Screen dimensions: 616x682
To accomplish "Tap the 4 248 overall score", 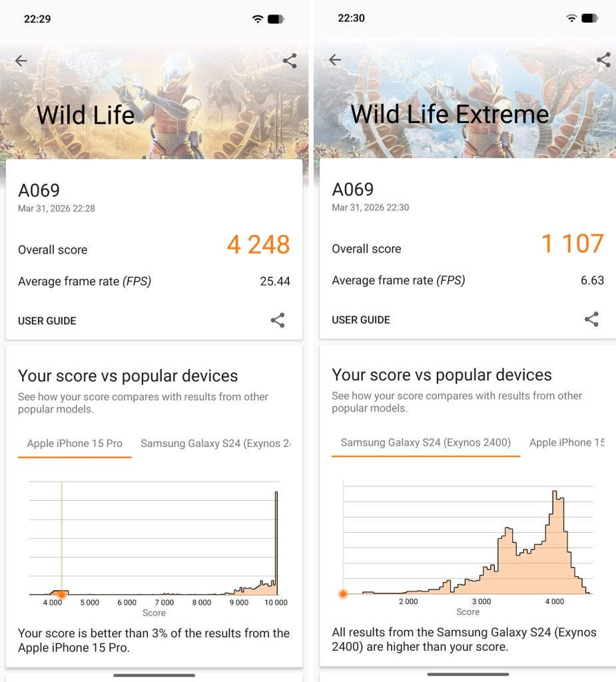I will coord(258,245).
